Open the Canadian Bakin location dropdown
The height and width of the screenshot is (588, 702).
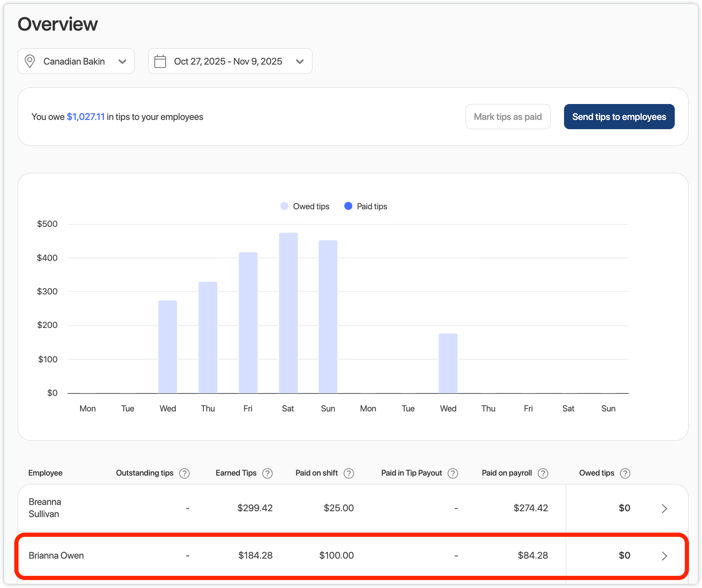tap(76, 61)
